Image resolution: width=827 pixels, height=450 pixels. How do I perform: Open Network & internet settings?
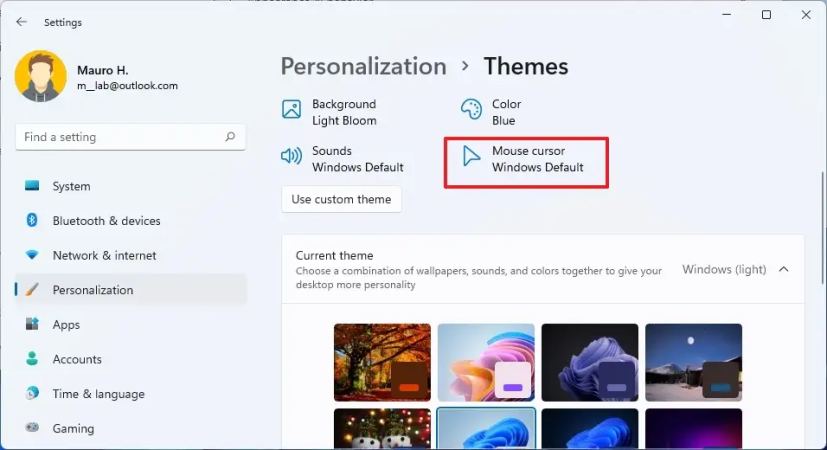pyautogui.click(x=130, y=255)
